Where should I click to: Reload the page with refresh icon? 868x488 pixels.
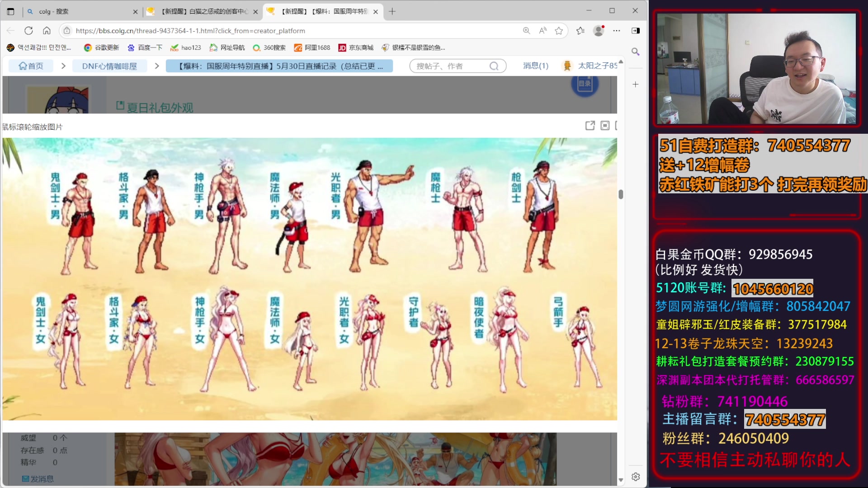[x=28, y=31]
